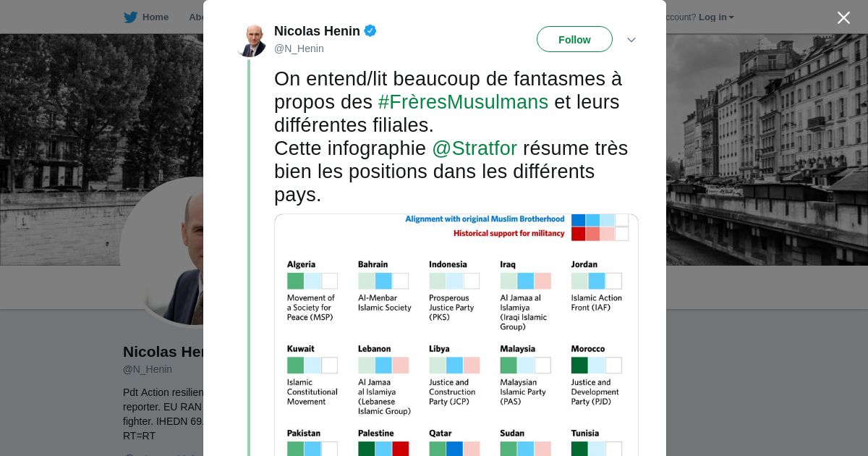868x456 pixels.
Task: Open Nicolas Henin's small avatar in tweet
Action: [251, 40]
